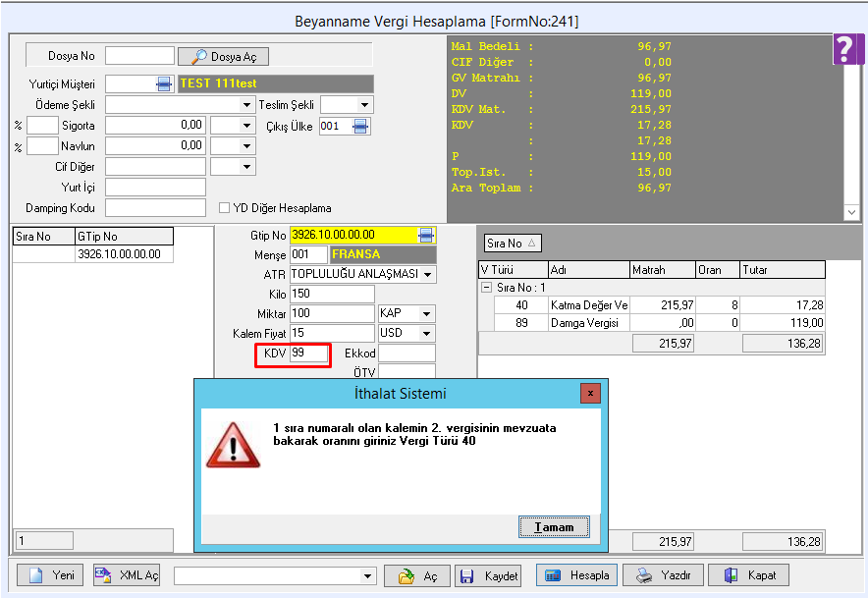868x598 pixels.
Task: Enable YD Diğer Hesaplama checkbox
Action: tap(225, 208)
